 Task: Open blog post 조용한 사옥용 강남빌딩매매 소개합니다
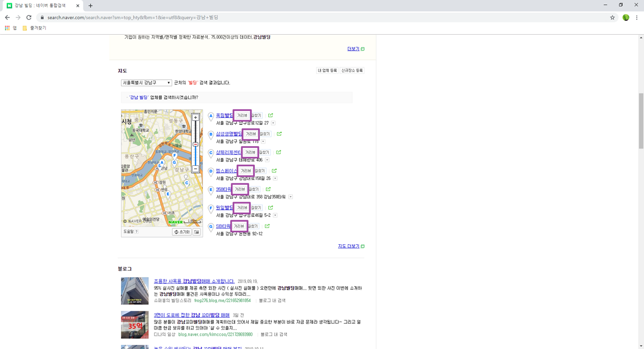pyautogui.click(x=194, y=281)
